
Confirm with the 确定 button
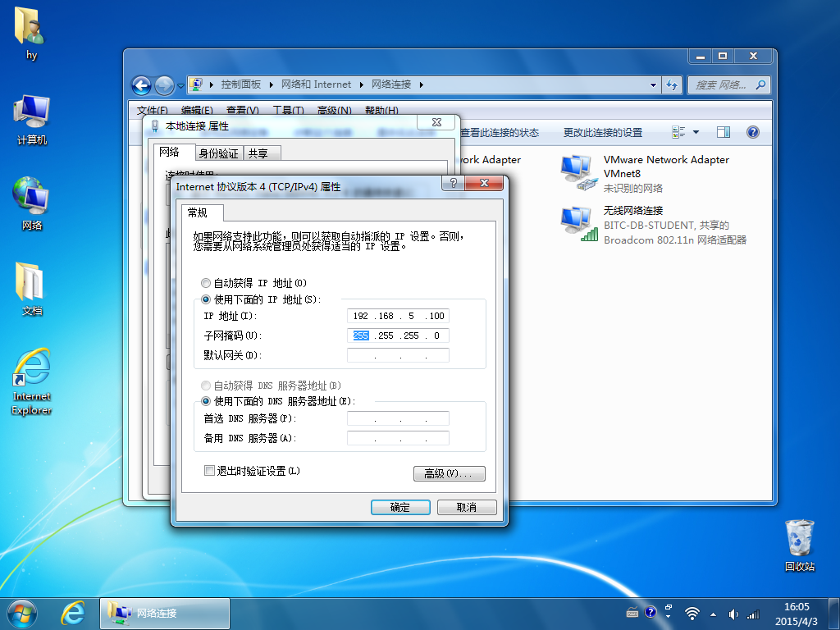pos(400,507)
